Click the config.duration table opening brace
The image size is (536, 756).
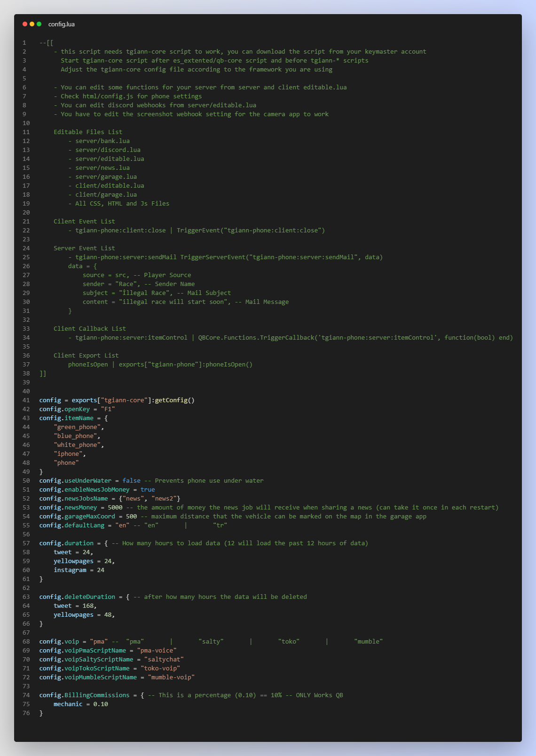(x=106, y=543)
